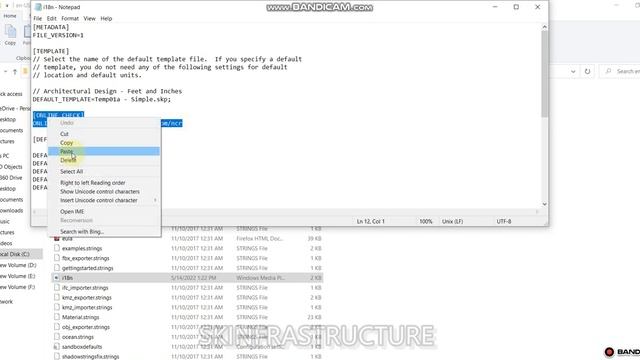640x360 pixels.
Task: Click the FILE_VERSION=1 line in Notepad
Action: [x=58, y=35]
